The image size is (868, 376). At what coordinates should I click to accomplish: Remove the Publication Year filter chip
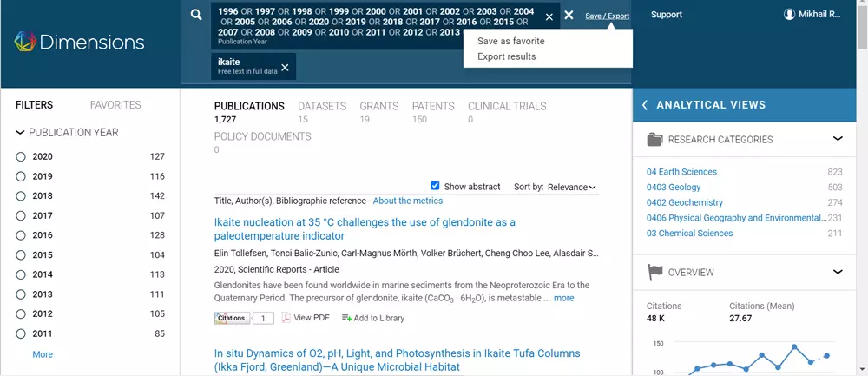549,17
